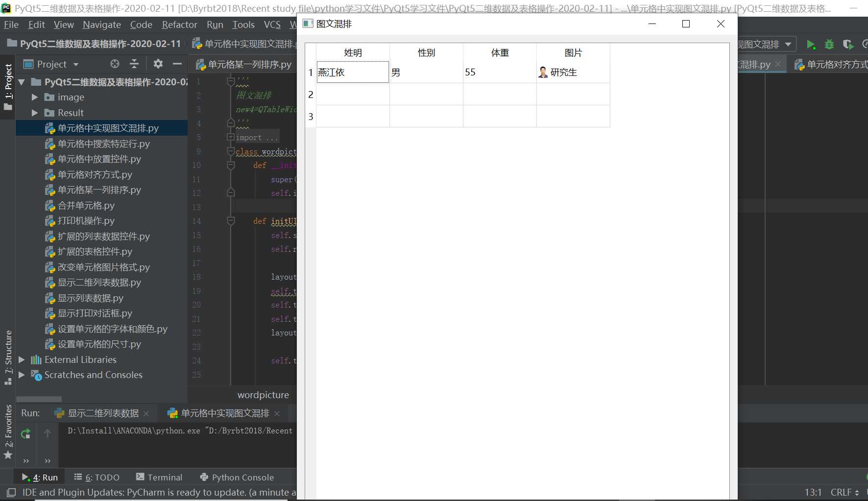Select the cell containing 55
Image resolution: width=868 pixels, height=501 pixels.
[x=500, y=72]
